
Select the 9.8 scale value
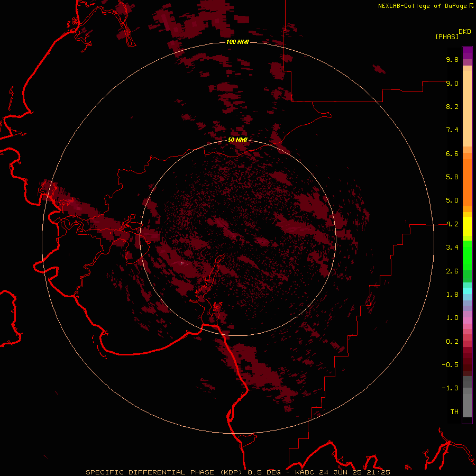[452, 59]
